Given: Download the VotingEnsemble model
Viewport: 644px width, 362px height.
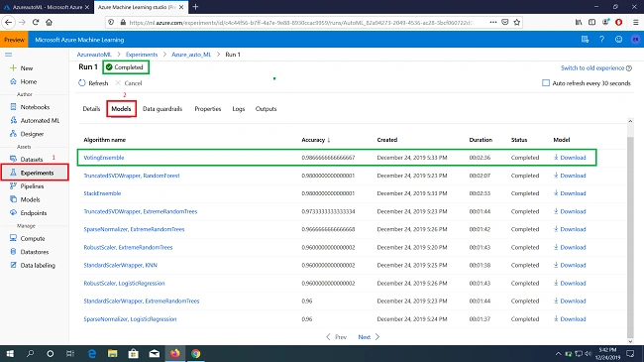Looking at the screenshot, I should (x=570, y=158).
